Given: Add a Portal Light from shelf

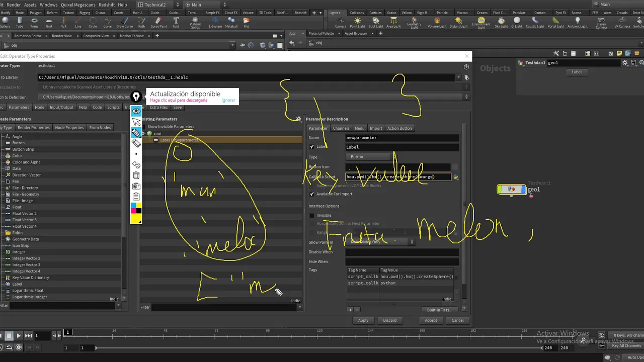Looking at the screenshot, I should click(x=556, y=23).
